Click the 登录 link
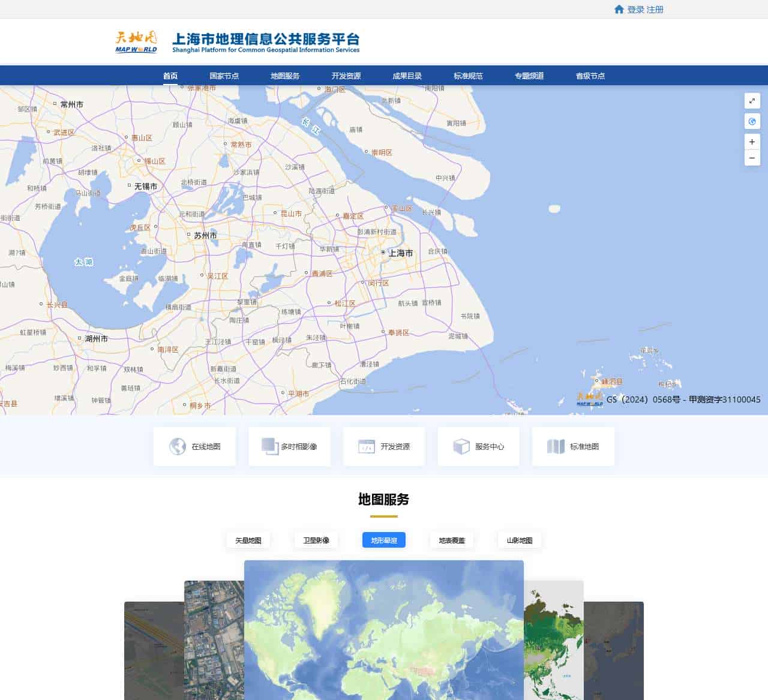Screen dimensions: 768x700 pyautogui.click(x=635, y=10)
